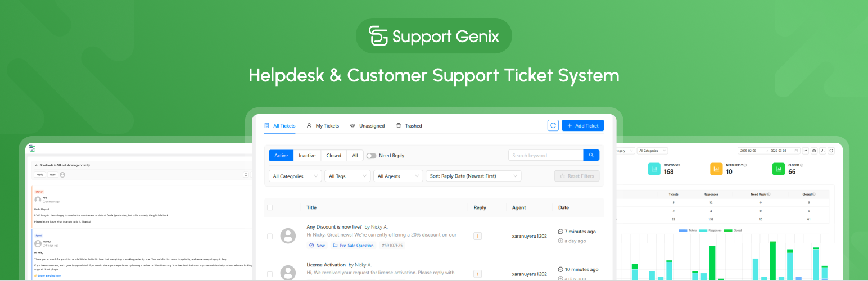Click the refresh icon beside Add Ticket

click(553, 125)
